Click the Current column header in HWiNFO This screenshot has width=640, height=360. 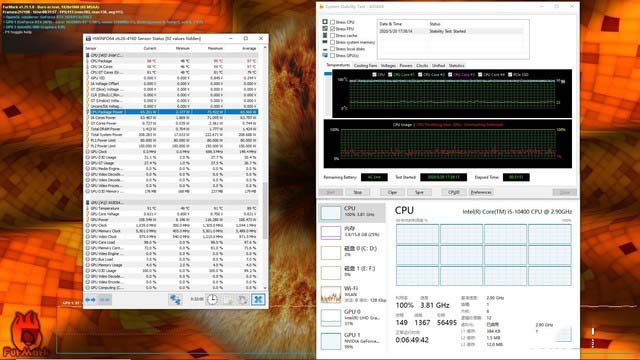point(150,48)
